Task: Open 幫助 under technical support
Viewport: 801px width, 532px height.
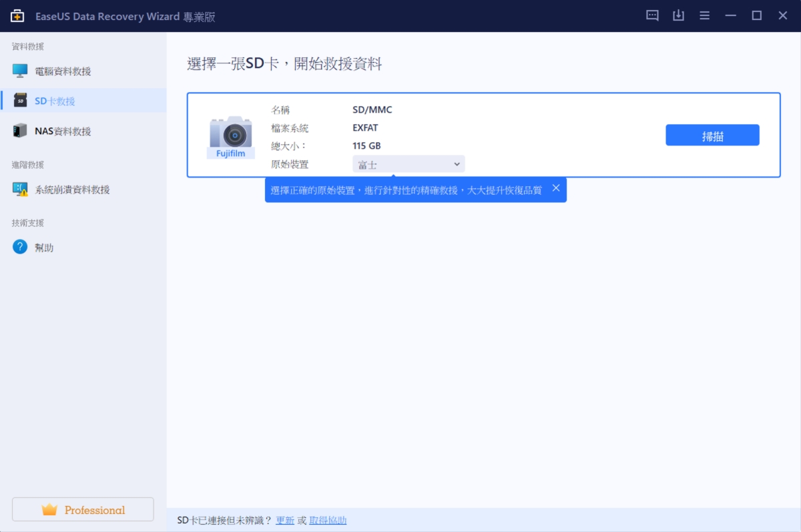Action: 83,247
